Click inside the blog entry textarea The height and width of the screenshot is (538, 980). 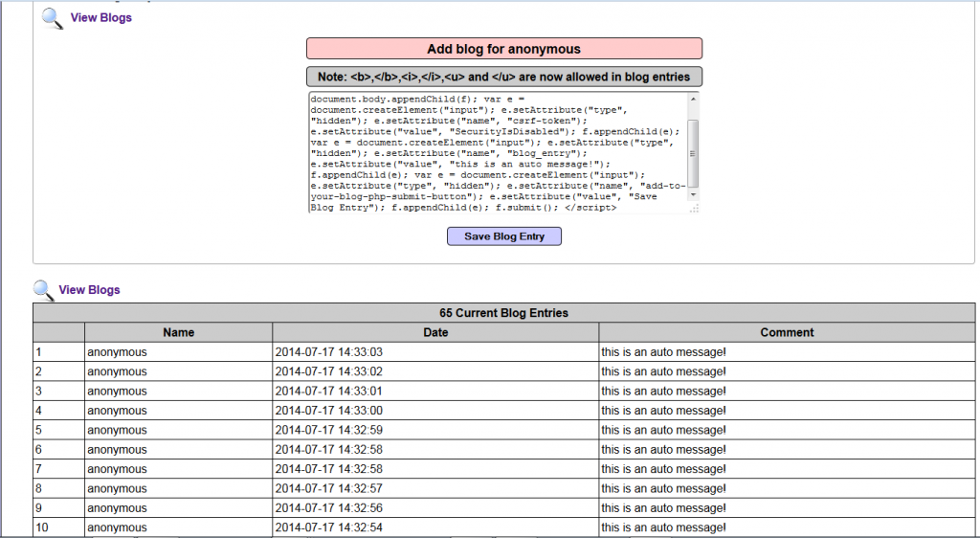pos(498,153)
